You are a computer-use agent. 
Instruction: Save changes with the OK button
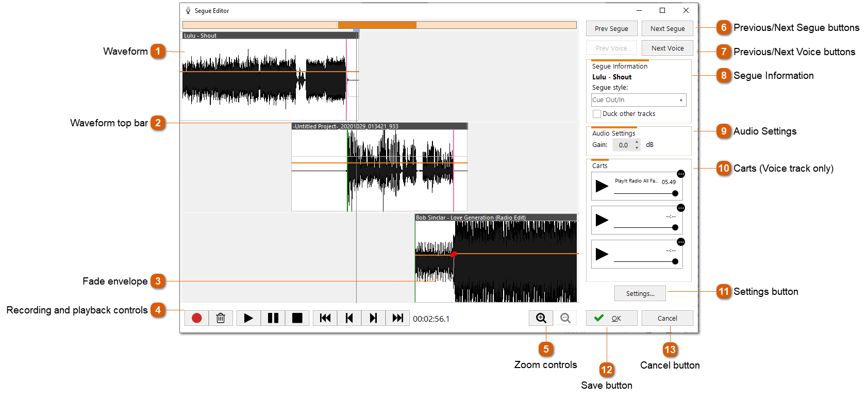pos(611,318)
